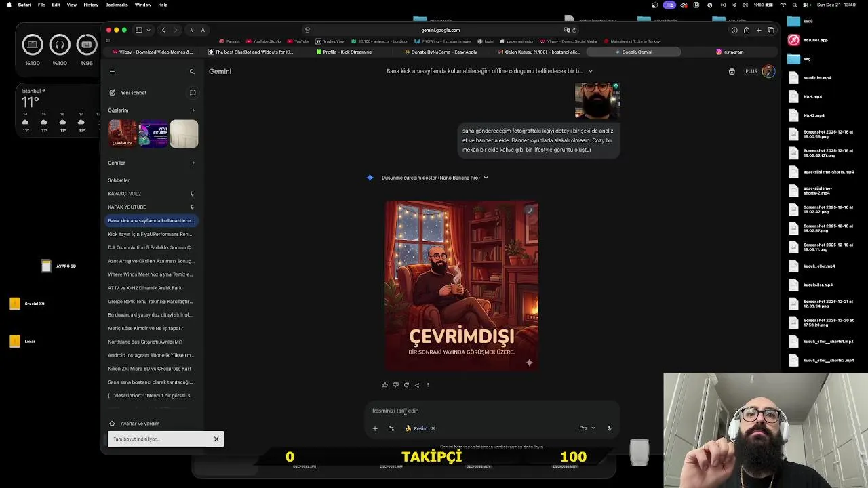This screenshot has height=488, width=868.
Task: Open the PLUS subscription badge
Action: point(751,71)
